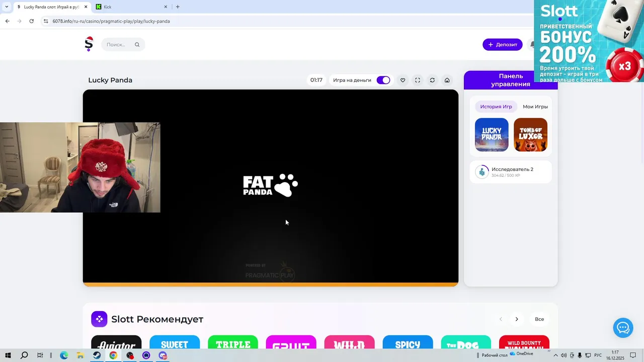Open the Tomb of Luxor game thumbnail

point(530,135)
